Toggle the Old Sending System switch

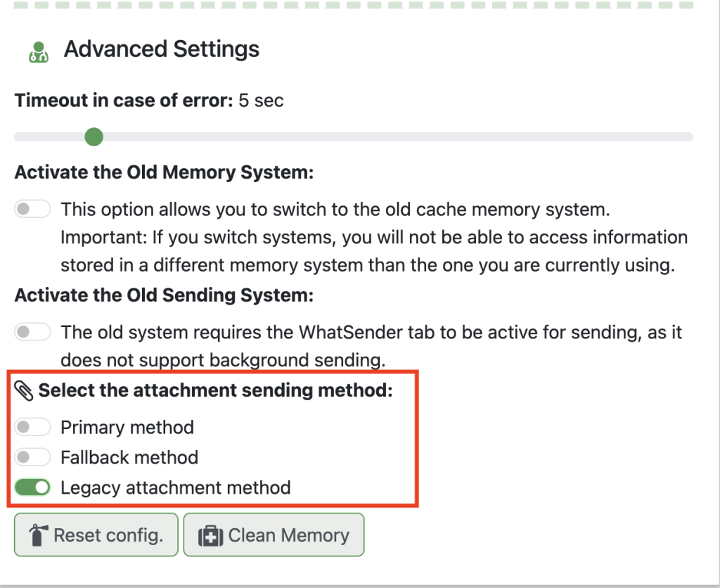[32, 331]
